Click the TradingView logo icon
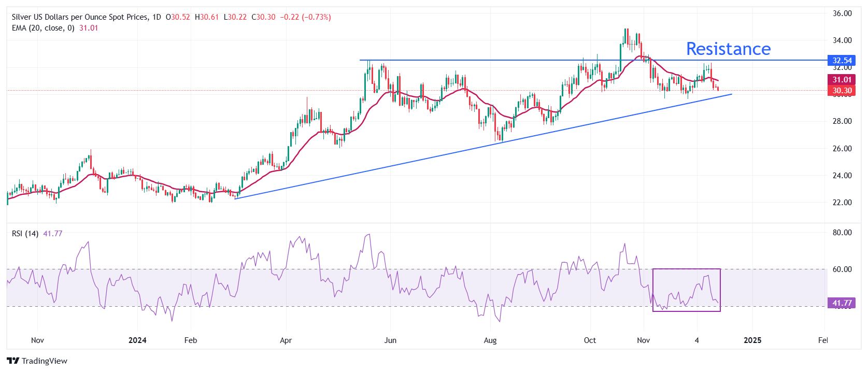This screenshot has height=372, width=868. 13,361
